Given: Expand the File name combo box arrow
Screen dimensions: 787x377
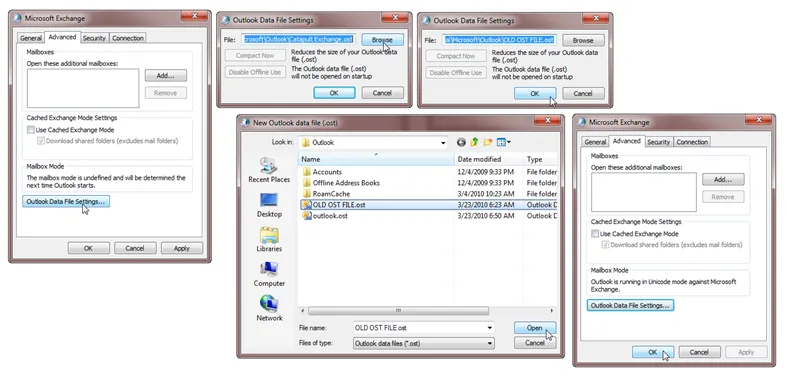Looking at the screenshot, I should click(489, 328).
